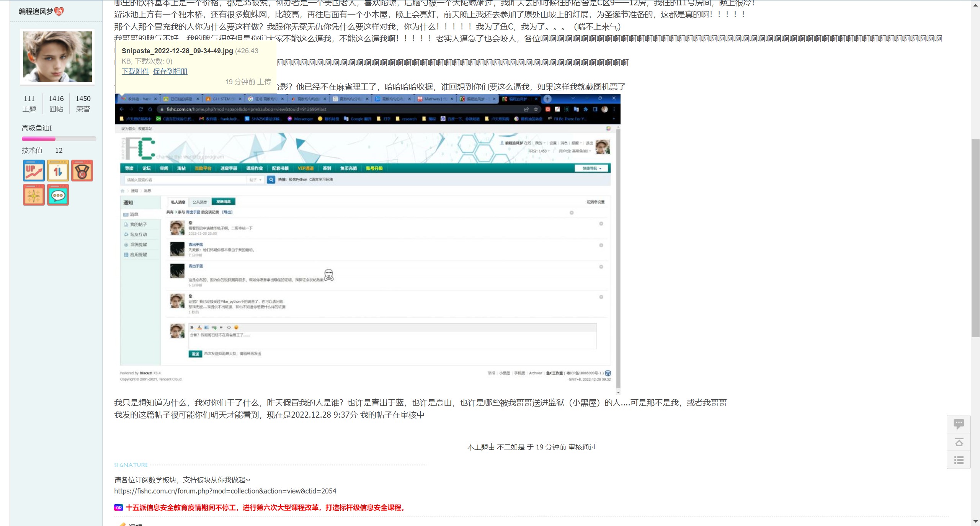Click the SIGNATURE section label
This screenshot has width=980, height=526.
pos(131,465)
